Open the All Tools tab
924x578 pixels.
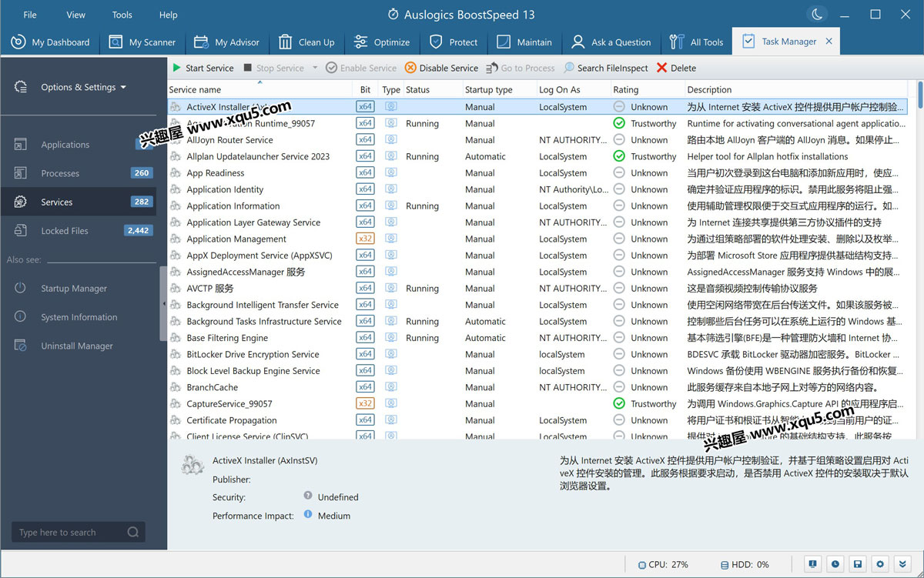click(x=697, y=42)
